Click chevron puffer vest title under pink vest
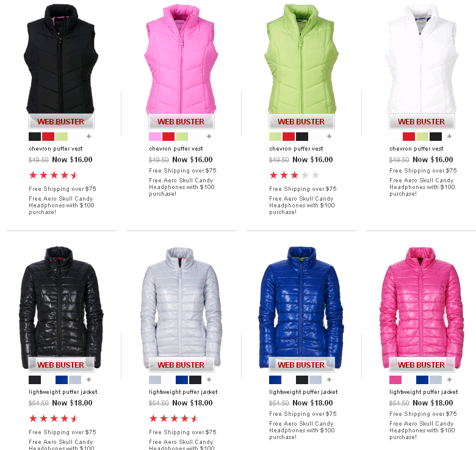The height and width of the screenshot is (450, 476). [176, 149]
